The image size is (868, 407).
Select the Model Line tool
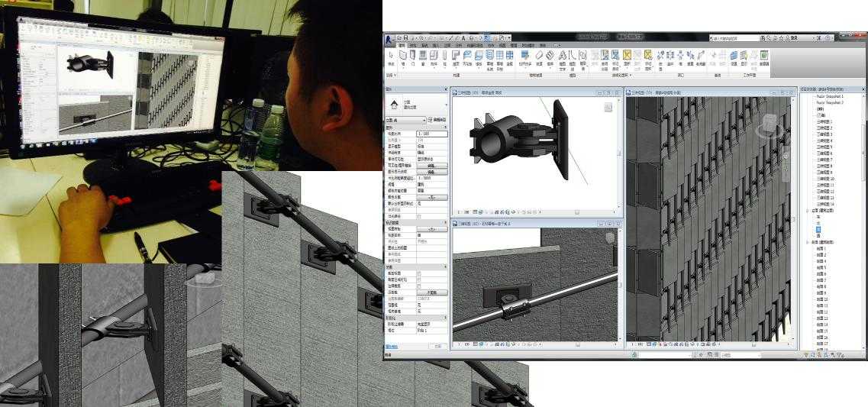(x=573, y=59)
